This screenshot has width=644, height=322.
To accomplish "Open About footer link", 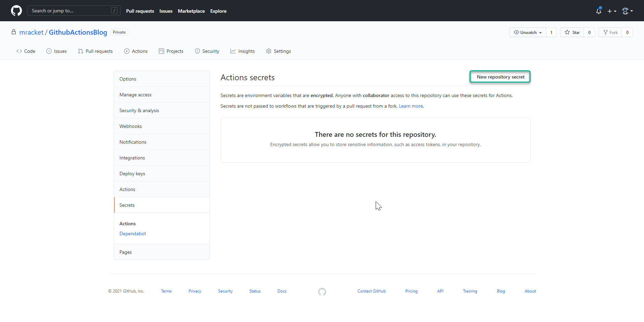I will (x=530, y=291).
